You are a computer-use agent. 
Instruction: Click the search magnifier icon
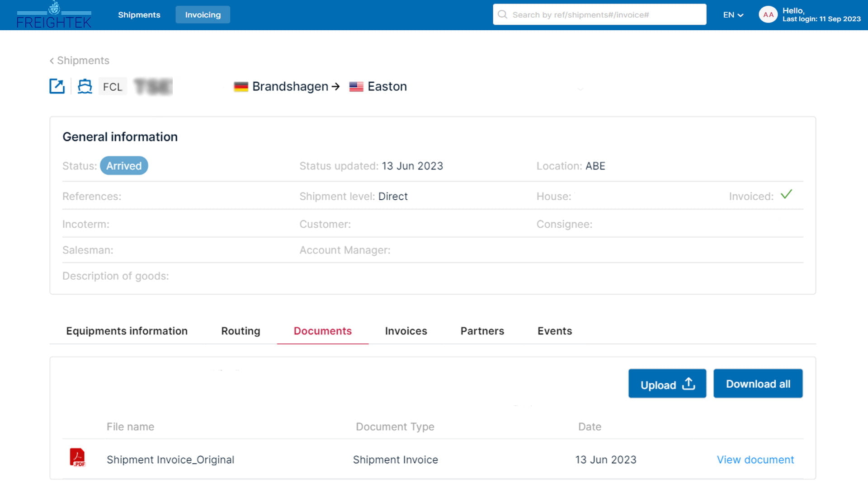point(502,14)
